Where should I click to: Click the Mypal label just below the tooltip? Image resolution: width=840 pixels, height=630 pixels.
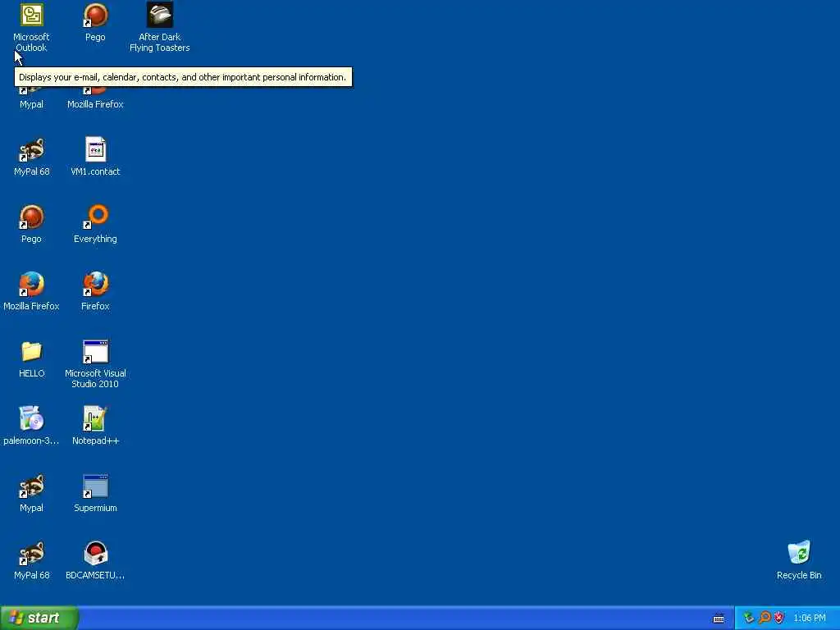32,104
